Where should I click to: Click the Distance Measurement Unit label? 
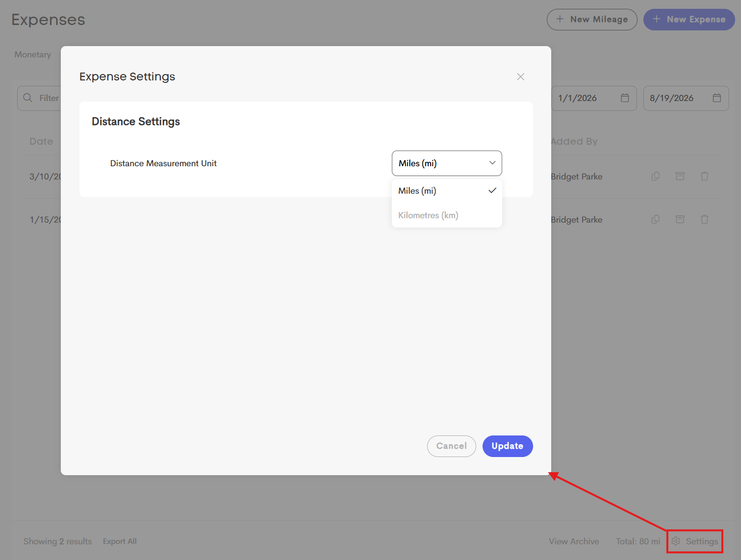pos(163,163)
